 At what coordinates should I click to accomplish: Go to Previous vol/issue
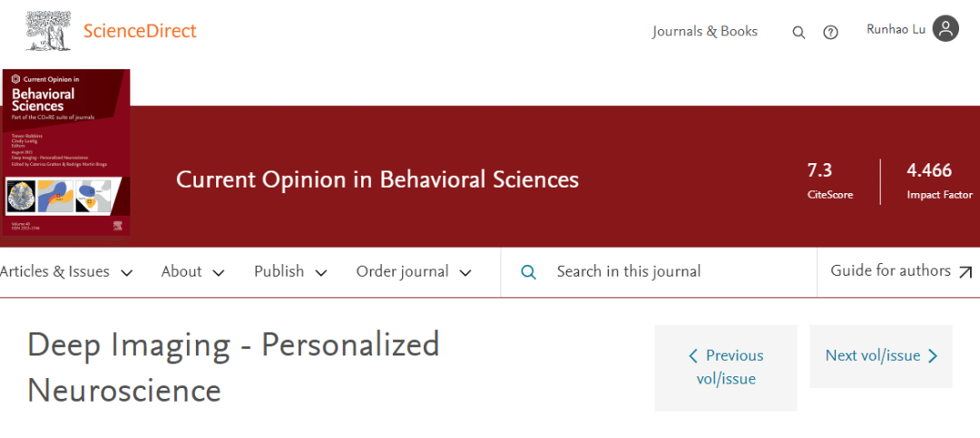(x=726, y=367)
